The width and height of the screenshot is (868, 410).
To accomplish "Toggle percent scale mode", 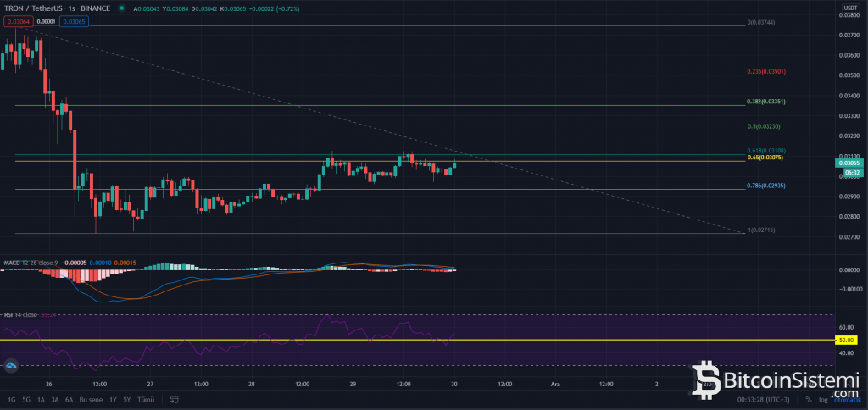I will pyautogui.click(x=808, y=400).
